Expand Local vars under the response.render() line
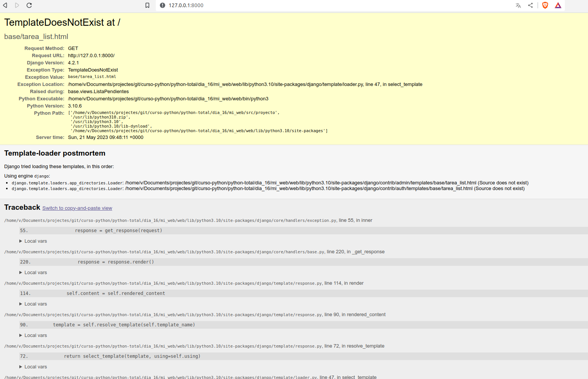588x379 pixels. click(33, 273)
